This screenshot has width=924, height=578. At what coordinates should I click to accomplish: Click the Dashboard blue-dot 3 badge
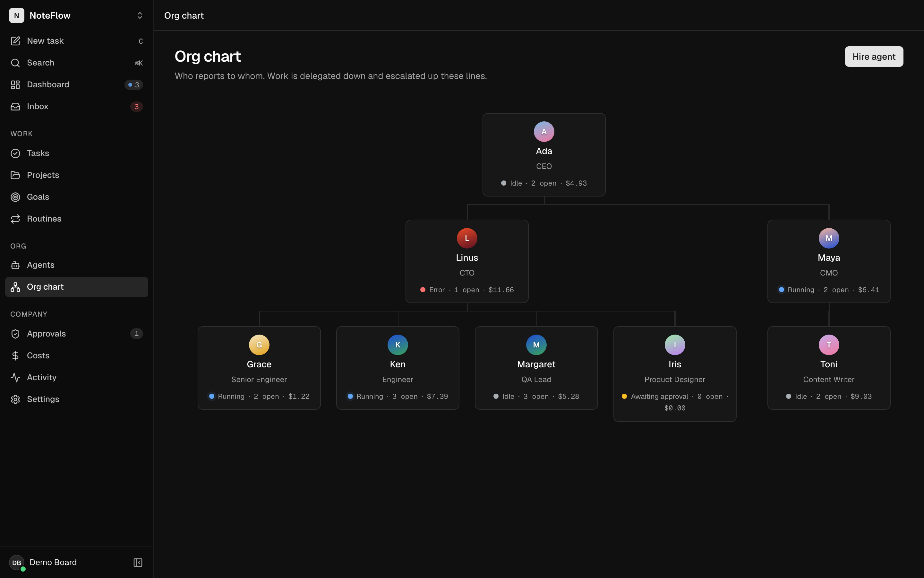134,85
